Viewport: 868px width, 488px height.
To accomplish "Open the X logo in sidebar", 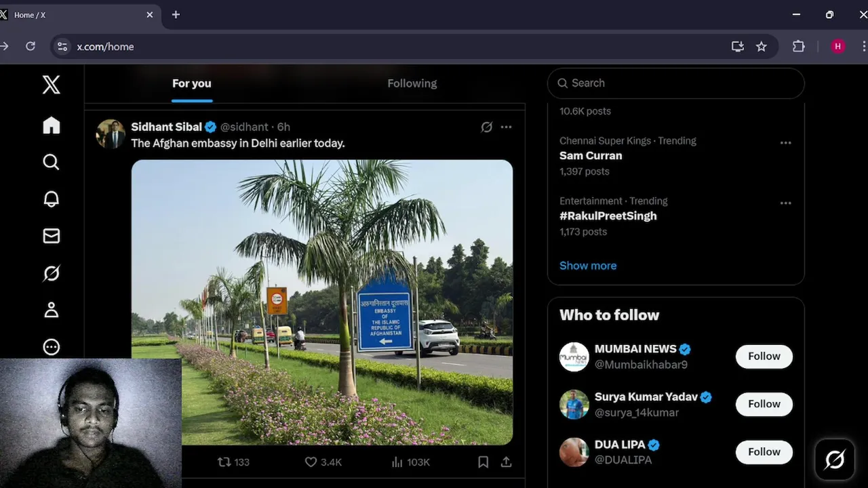I will point(51,85).
